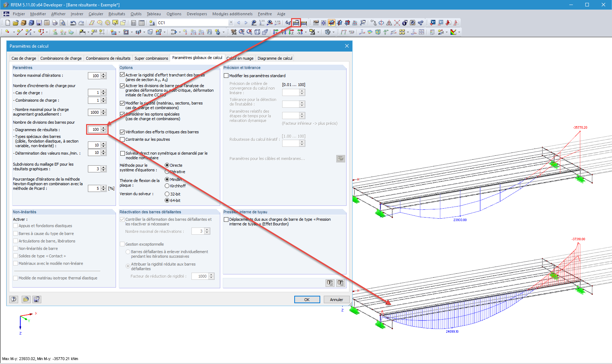
Task: Click the Open file folder icon
Action: click(x=16, y=23)
